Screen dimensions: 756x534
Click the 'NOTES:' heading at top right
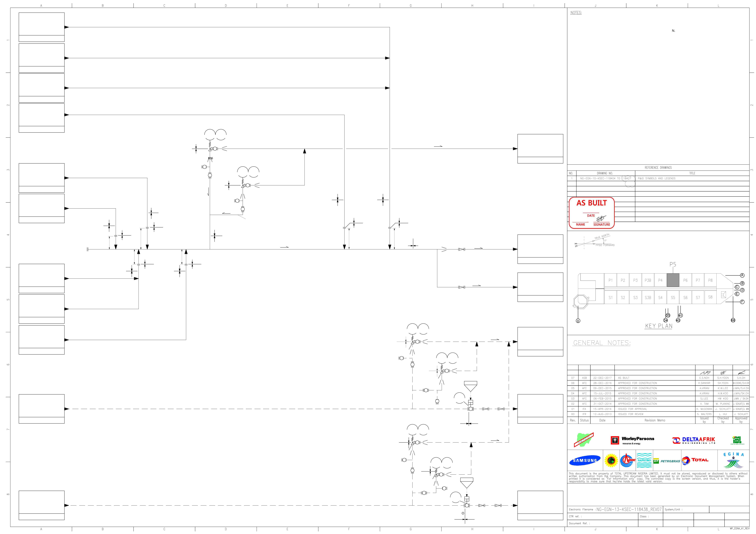tap(576, 13)
